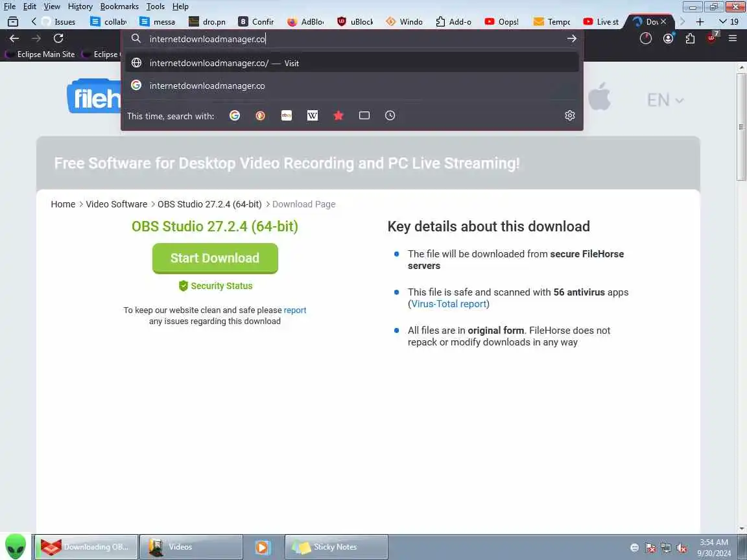Search this time with Wikipedia
747x560 pixels.
coord(312,115)
